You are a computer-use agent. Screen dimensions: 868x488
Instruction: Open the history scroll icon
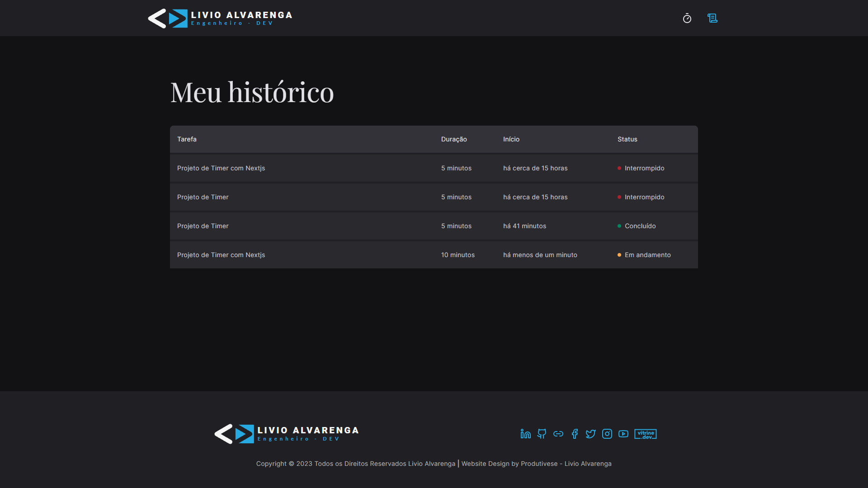click(712, 18)
